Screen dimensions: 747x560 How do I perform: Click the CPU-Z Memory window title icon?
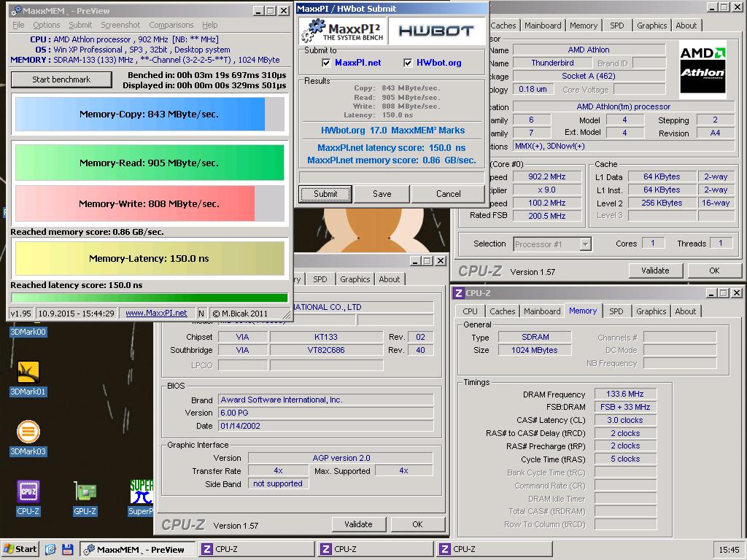(x=458, y=293)
